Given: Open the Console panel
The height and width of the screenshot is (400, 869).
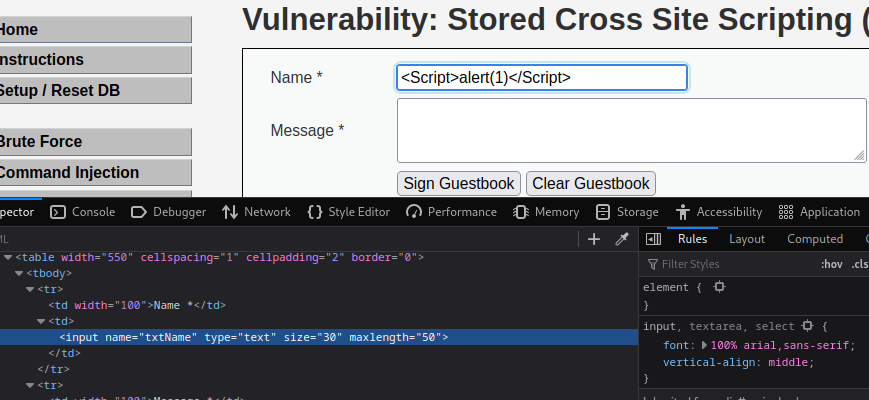Looking at the screenshot, I should [83, 212].
